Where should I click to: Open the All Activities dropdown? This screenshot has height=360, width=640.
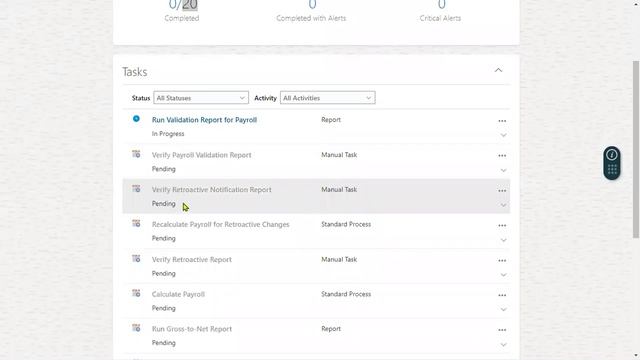click(327, 98)
